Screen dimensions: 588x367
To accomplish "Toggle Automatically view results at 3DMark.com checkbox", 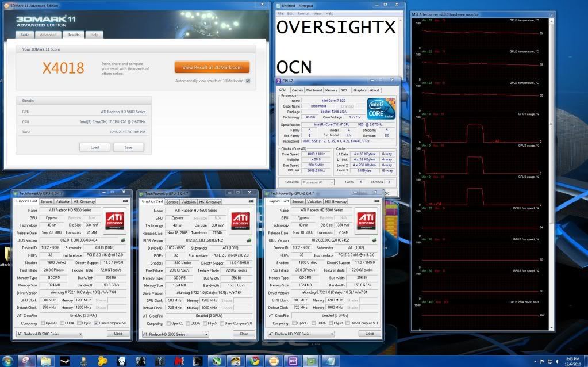I will pos(248,81).
